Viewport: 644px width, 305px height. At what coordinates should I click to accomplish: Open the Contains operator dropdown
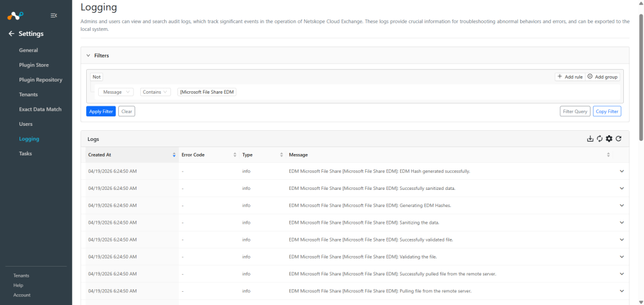(156, 92)
